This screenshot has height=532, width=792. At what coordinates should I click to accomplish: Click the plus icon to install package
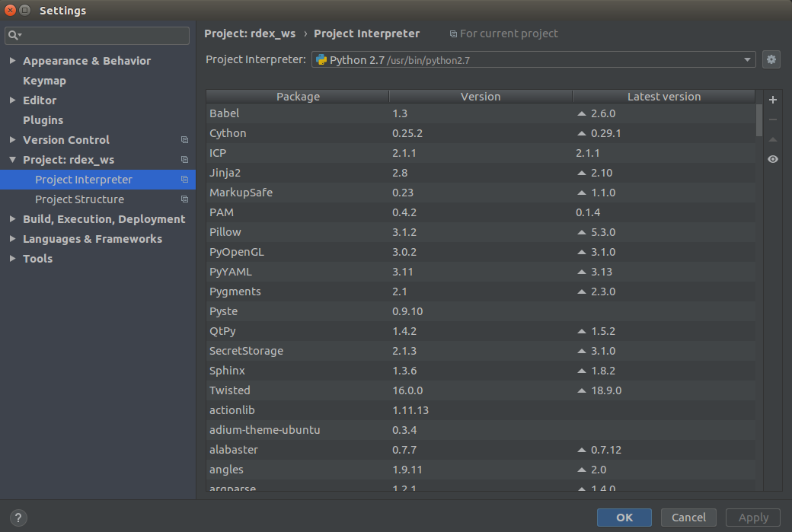tap(773, 100)
